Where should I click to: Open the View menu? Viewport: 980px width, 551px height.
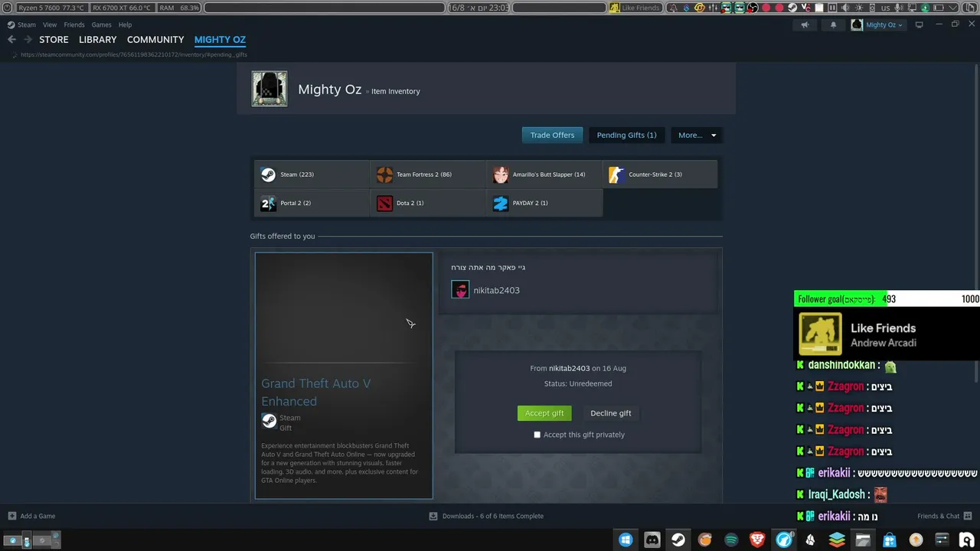(50, 24)
